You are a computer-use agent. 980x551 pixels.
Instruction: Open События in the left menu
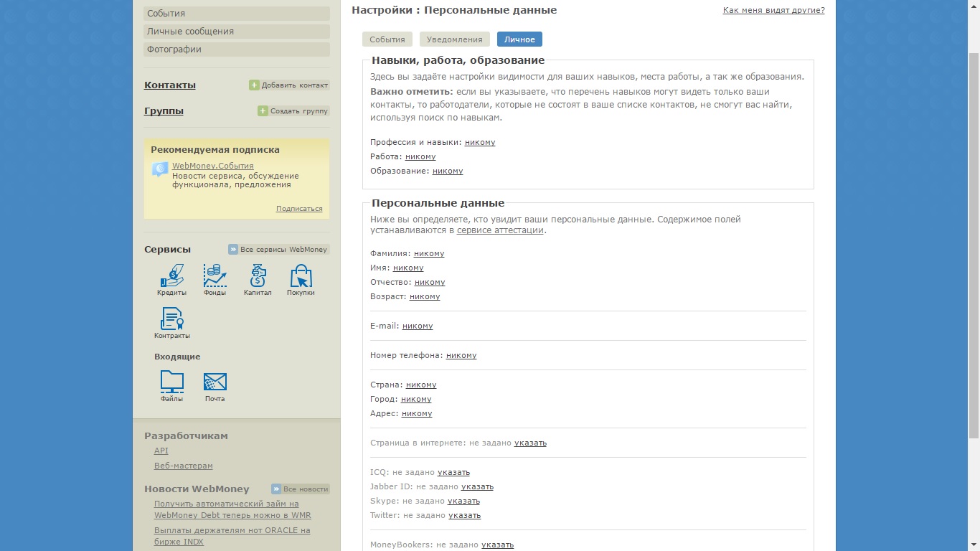[x=237, y=13]
